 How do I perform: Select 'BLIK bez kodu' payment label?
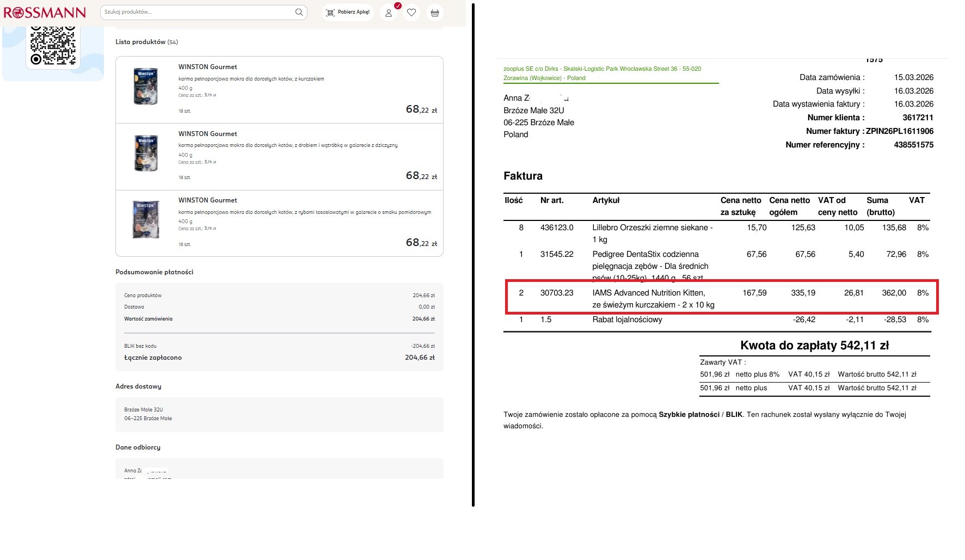click(x=140, y=346)
